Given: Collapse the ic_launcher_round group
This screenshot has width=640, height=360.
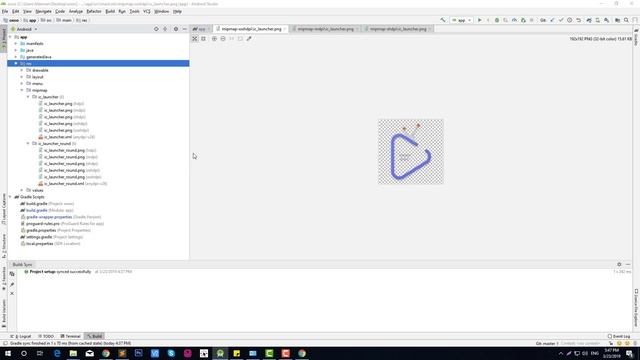Looking at the screenshot, I should [x=28, y=144].
